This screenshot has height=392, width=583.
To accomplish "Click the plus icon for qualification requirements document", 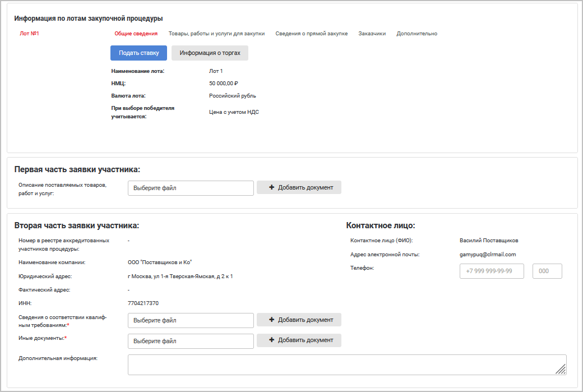I will [x=272, y=320].
